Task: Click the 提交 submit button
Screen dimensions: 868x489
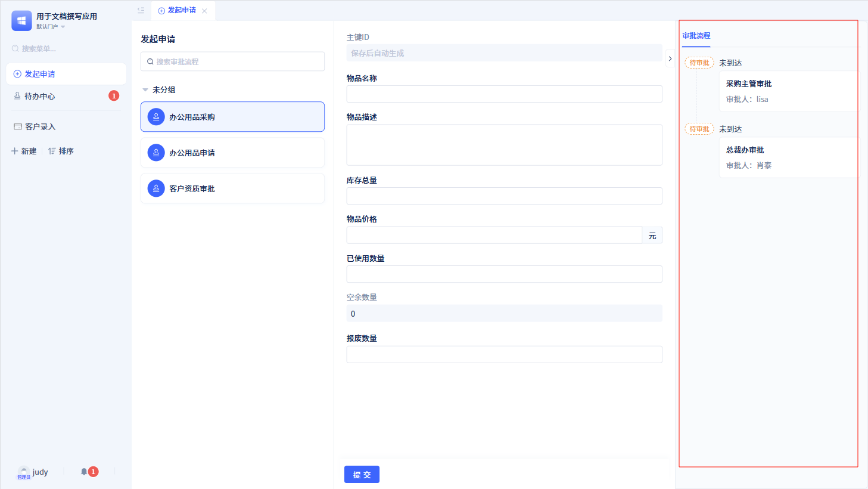Action: [x=362, y=475]
